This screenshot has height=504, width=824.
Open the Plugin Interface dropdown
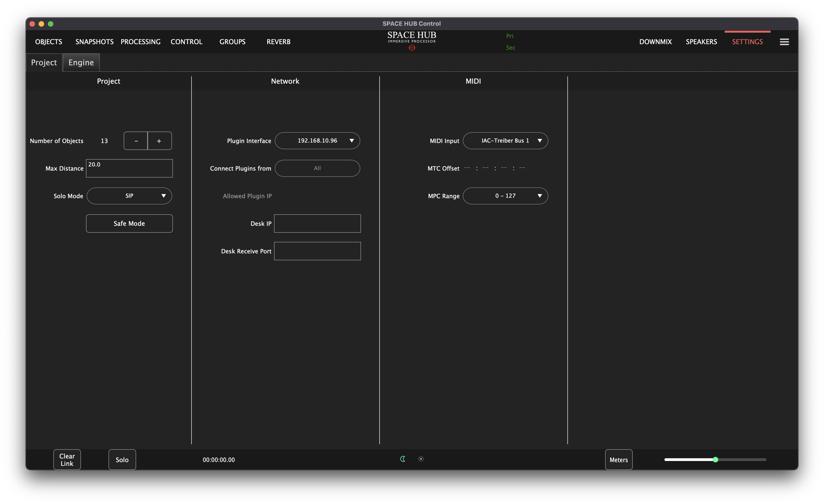coord(317,140)
